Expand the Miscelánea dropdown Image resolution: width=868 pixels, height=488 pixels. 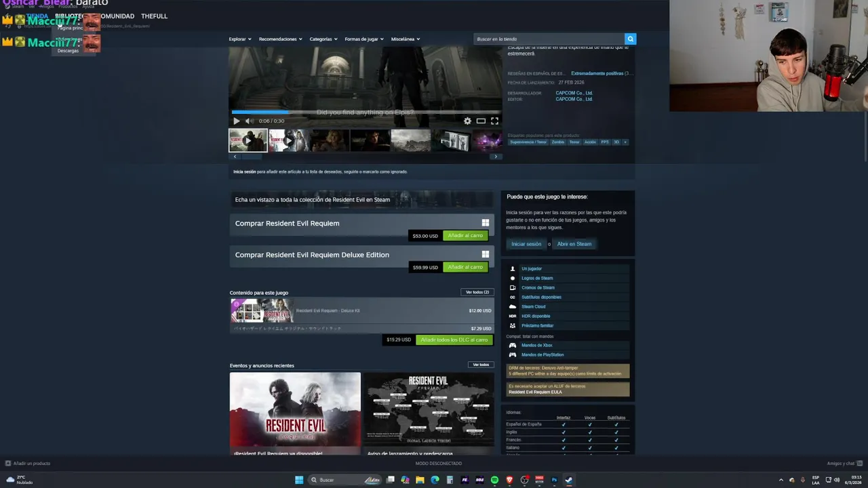click(x=406, y=39)
